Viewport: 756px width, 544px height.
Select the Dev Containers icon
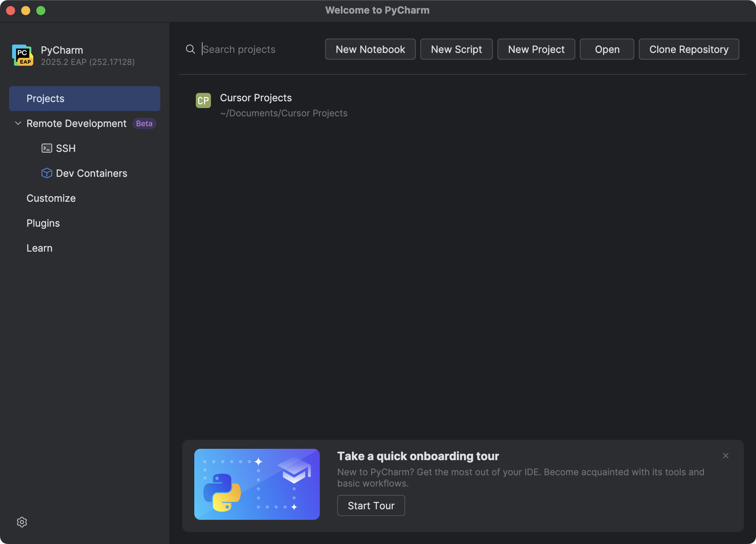click(x=46, y=173)
